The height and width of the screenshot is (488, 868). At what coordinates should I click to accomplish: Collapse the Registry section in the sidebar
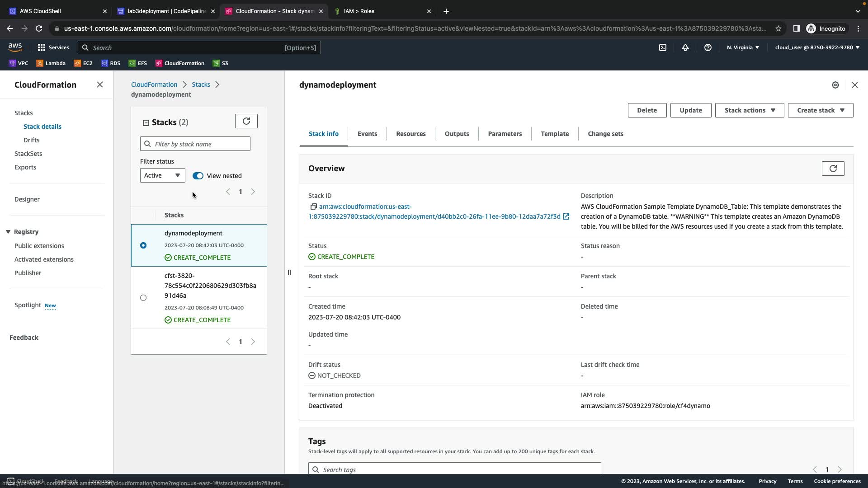pyautogui.click(x=8, y=232)
